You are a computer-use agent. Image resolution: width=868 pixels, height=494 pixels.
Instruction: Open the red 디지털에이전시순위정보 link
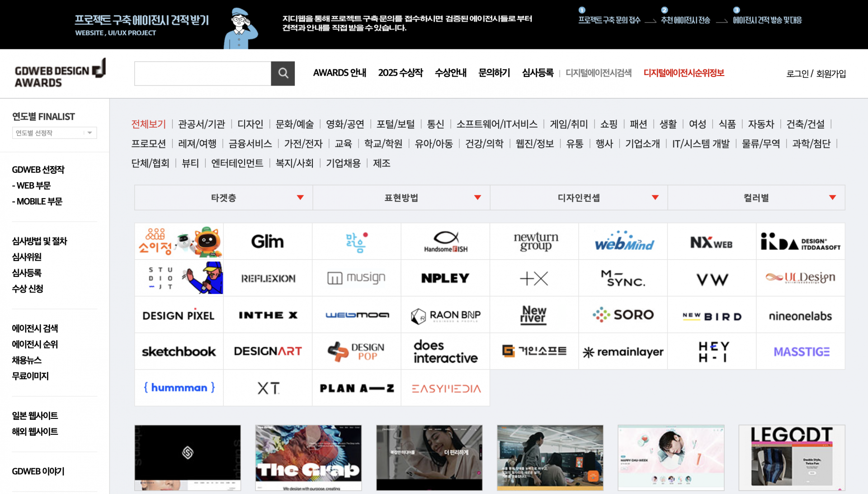pos(684,73)
